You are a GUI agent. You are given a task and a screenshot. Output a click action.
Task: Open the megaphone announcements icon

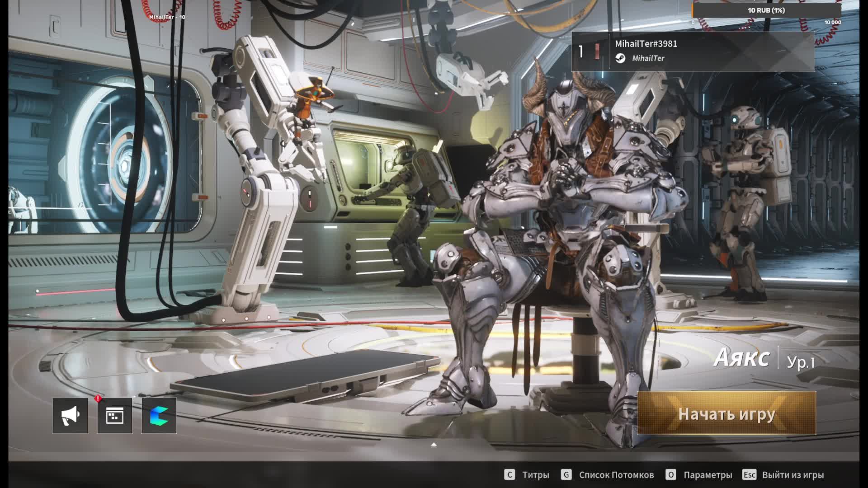[x=70, y=415]
